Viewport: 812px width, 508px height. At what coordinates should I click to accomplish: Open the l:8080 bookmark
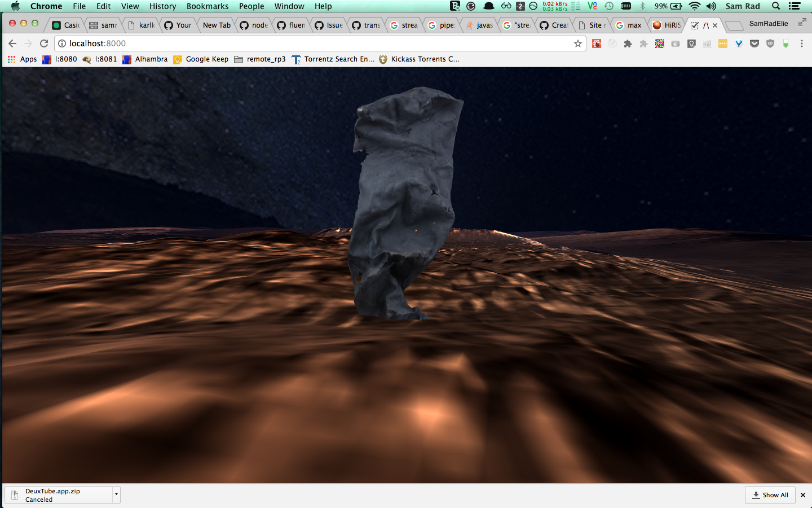click(60, 59)
